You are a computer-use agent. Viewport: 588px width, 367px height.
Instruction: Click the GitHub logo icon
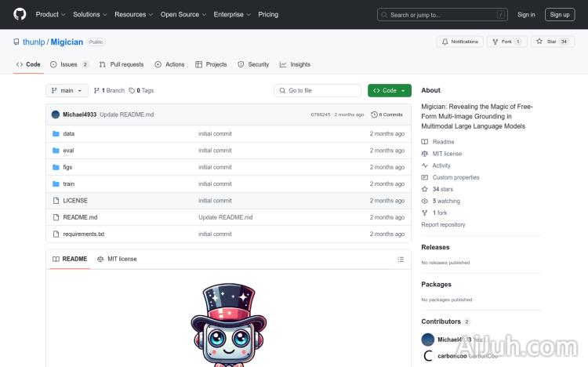(x=20, y=14)
